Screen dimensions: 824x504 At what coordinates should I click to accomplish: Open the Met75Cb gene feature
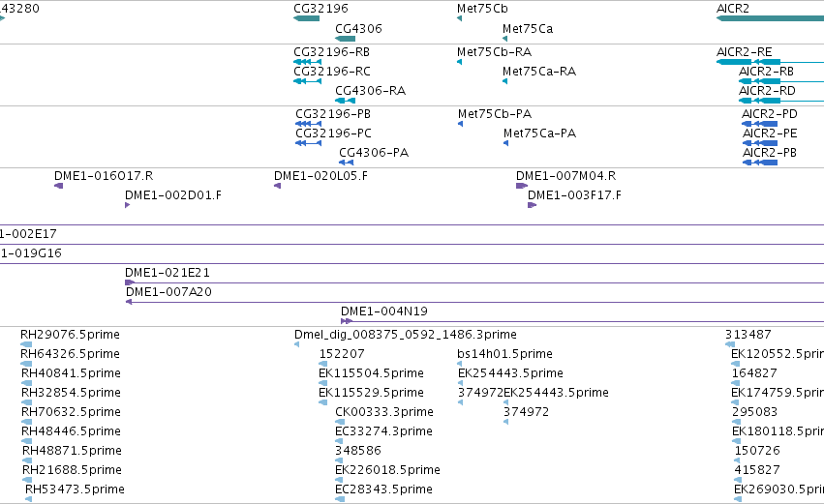[459, 18]
